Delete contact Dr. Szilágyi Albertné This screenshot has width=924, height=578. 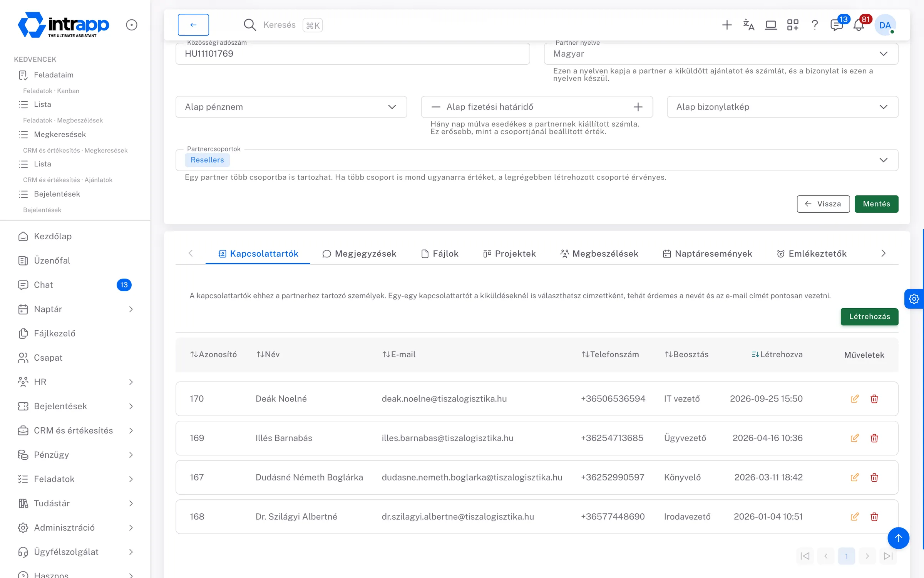(x=874, y=517)
